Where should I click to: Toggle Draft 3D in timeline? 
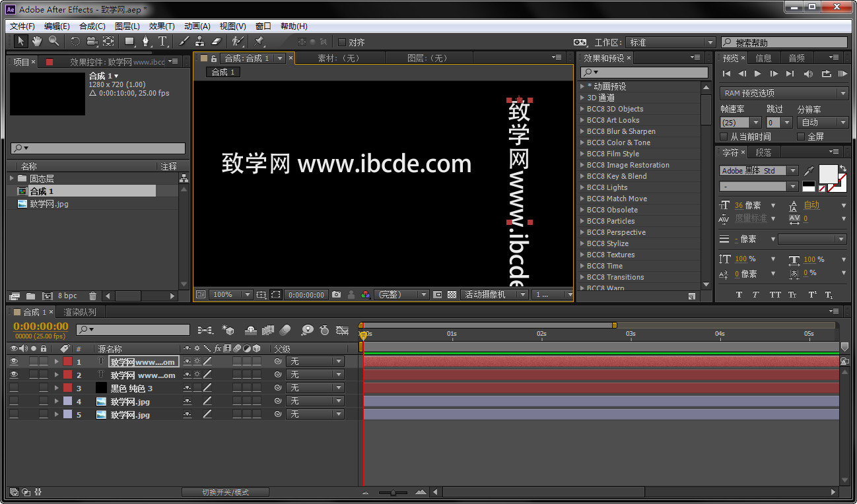click(228, 330)
